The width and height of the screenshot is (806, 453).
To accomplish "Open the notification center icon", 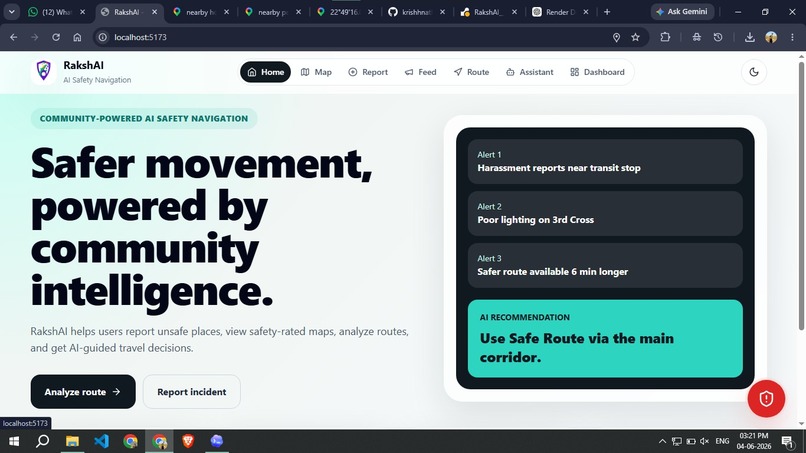I will pyautogui.click(x=787, y=441).
